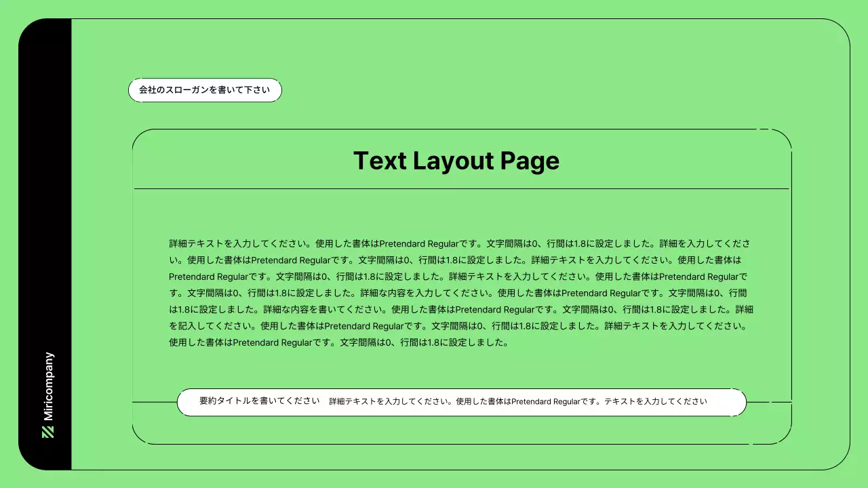
Task: Click the Text Layout Page title
Action: click(456, 161)
